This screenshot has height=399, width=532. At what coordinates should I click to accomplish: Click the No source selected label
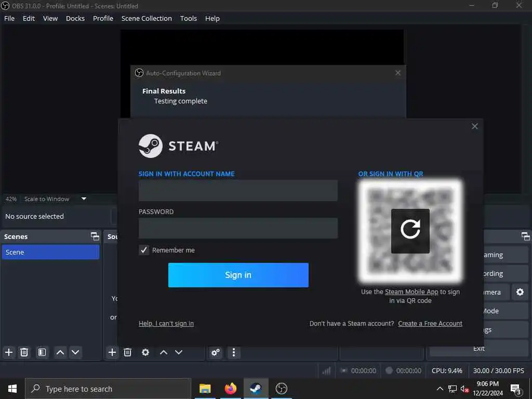(35, 216)
